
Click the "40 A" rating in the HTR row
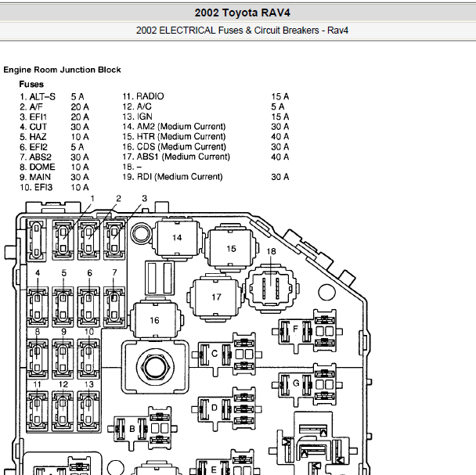click(x=280, y=137)
